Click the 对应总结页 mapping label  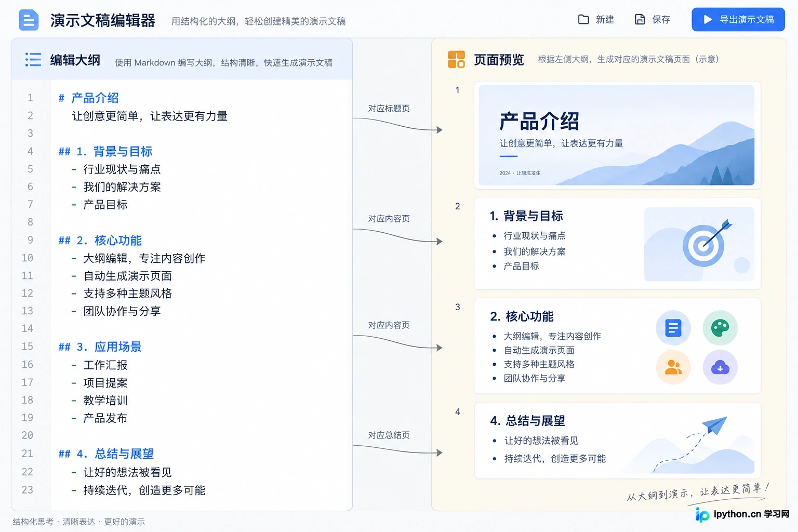389,435
